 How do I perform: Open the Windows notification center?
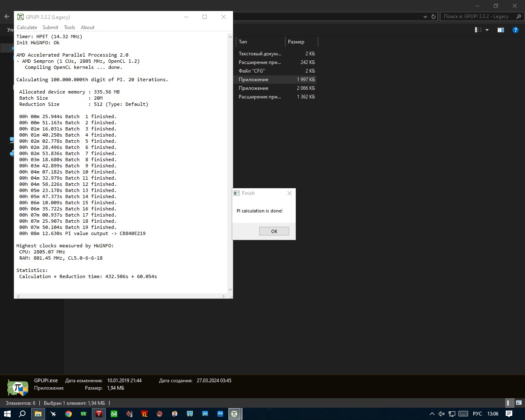[509, 414]
